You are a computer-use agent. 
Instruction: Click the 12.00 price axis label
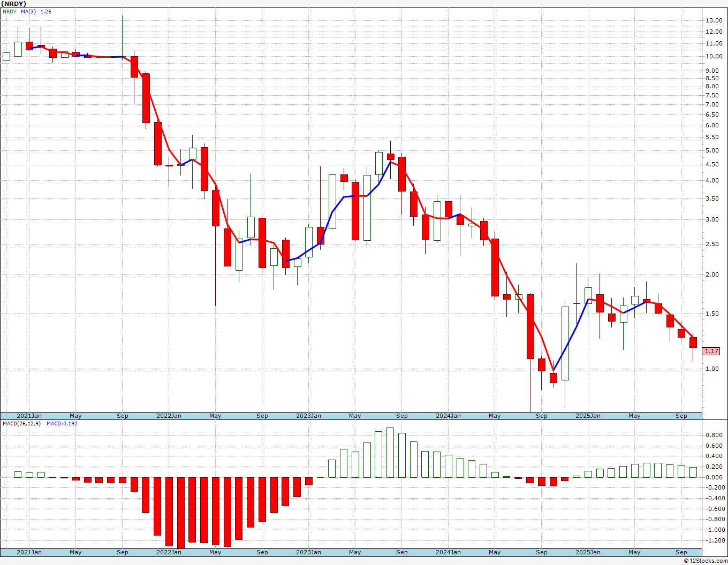point(714,32)
